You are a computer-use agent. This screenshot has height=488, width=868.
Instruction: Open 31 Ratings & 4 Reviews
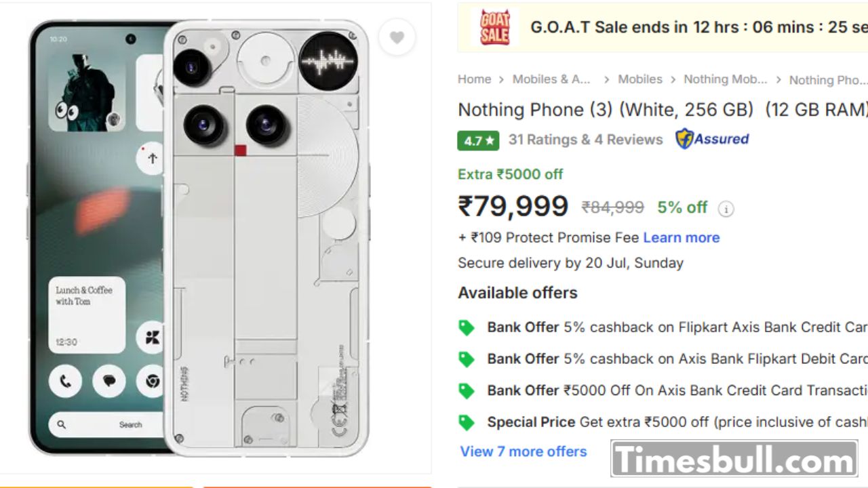[x=585, y=140]
